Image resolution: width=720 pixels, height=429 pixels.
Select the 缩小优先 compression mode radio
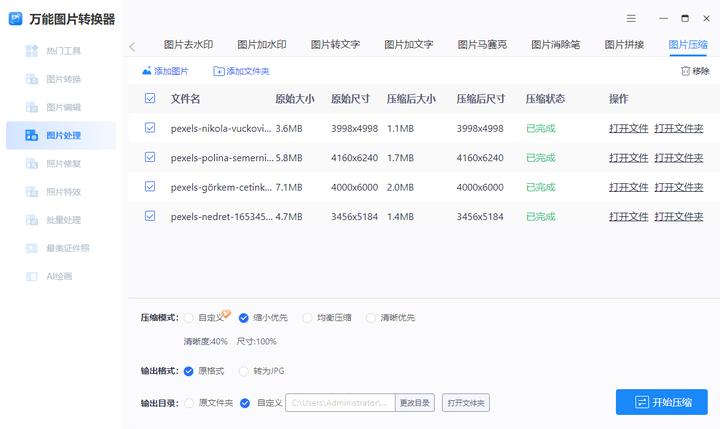243,317
